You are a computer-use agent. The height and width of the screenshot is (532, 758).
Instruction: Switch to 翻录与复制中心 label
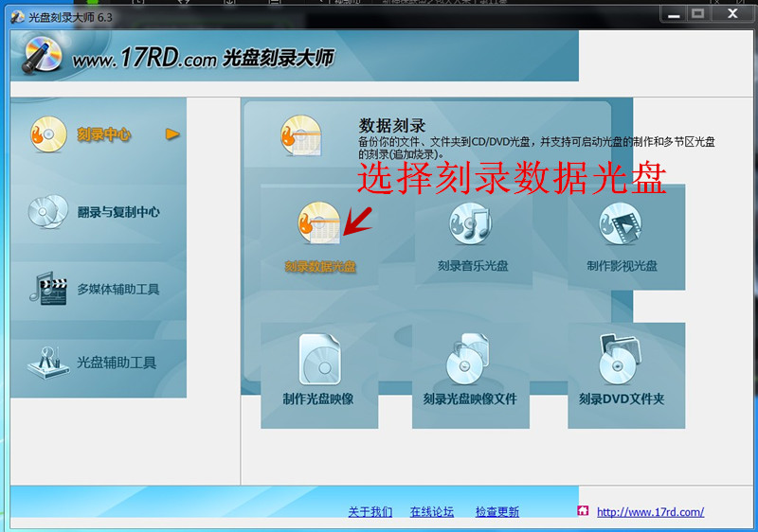pos(118,212)
